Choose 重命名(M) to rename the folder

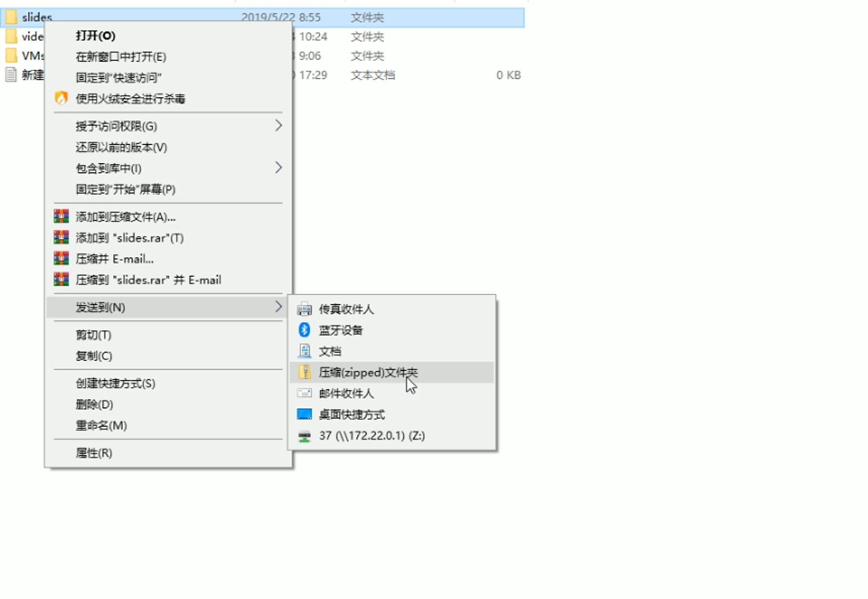pos(101,425)
